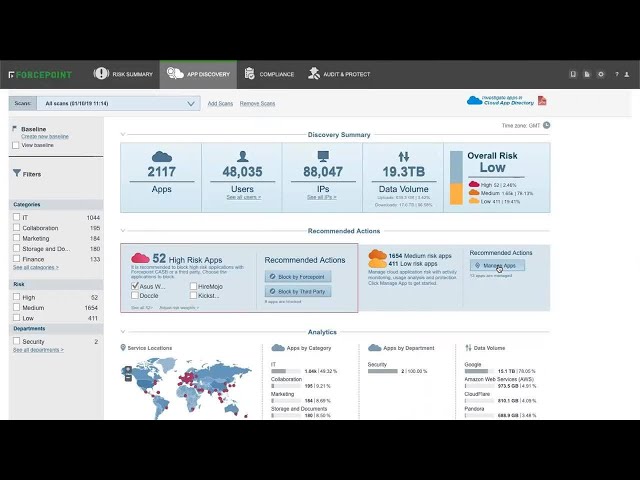Click the red cloud beside 52 High Risk Apps
Image resolution: width=640 pixels, height=480 pixels.
pos(140,258)
